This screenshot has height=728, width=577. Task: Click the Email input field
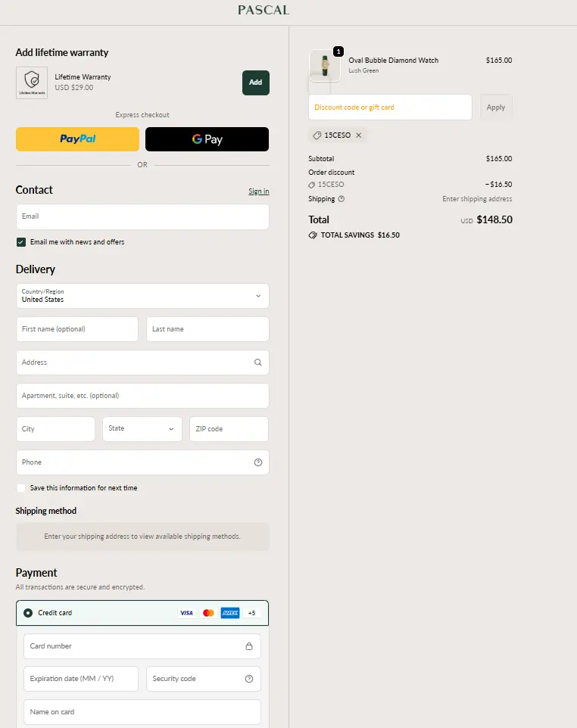pyautogui.click(x=142, y=216)
